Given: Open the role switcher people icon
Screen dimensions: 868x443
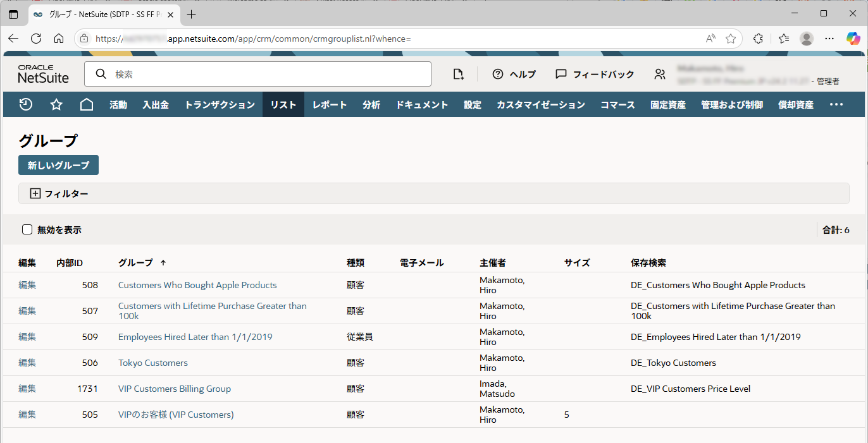Looking at the screenshot, I should click(x=660, y=74).
